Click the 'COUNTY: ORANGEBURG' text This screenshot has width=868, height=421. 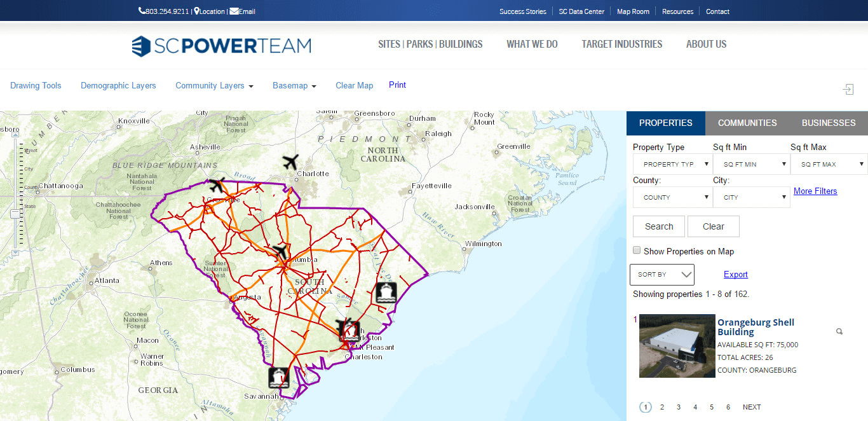757,370
